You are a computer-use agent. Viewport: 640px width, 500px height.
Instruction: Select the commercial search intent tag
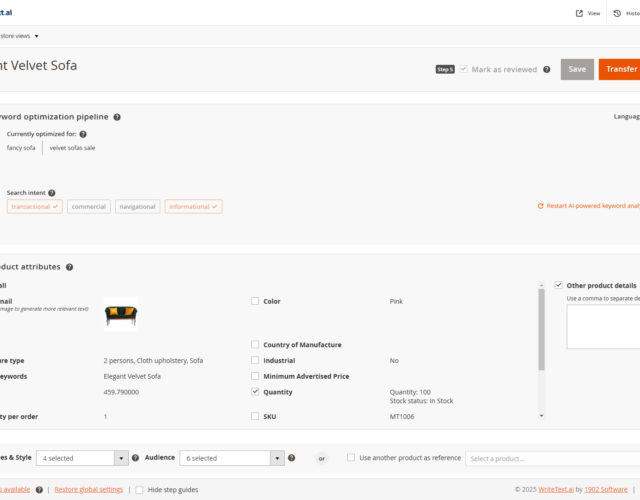tap(89, 206)
